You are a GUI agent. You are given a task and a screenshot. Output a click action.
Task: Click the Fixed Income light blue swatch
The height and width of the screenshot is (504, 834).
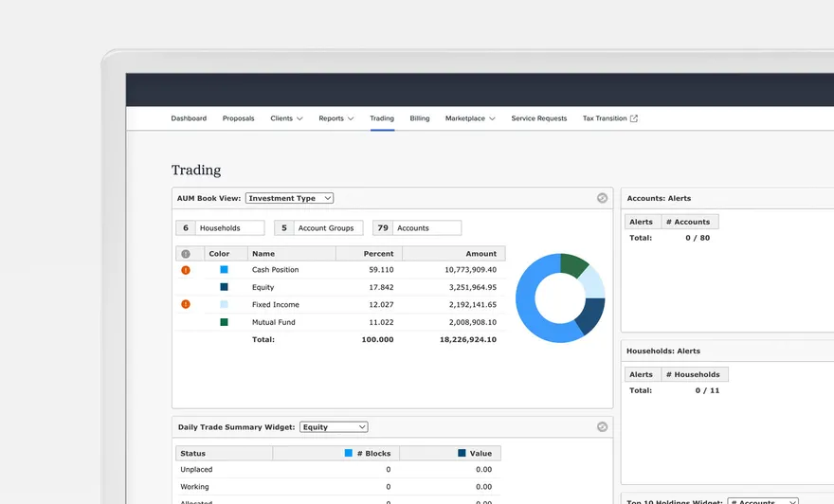pyautogui.click(x=224, y=305)
